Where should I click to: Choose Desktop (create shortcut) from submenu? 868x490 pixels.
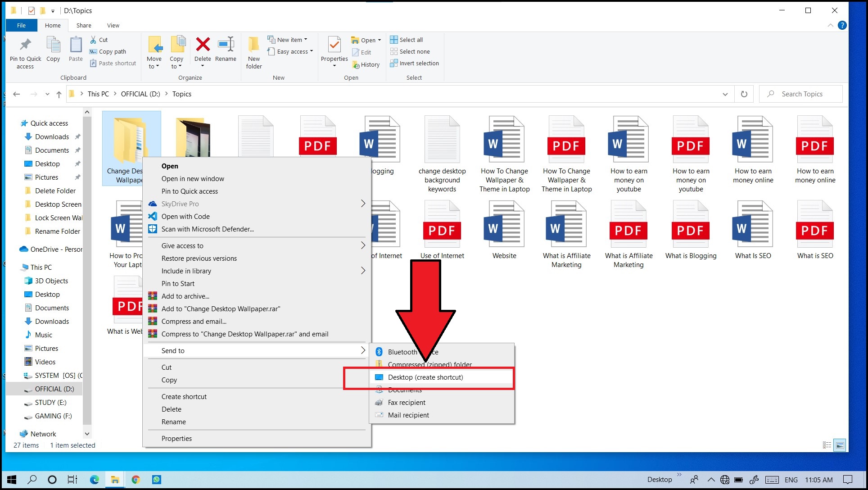tap(425, 377)
